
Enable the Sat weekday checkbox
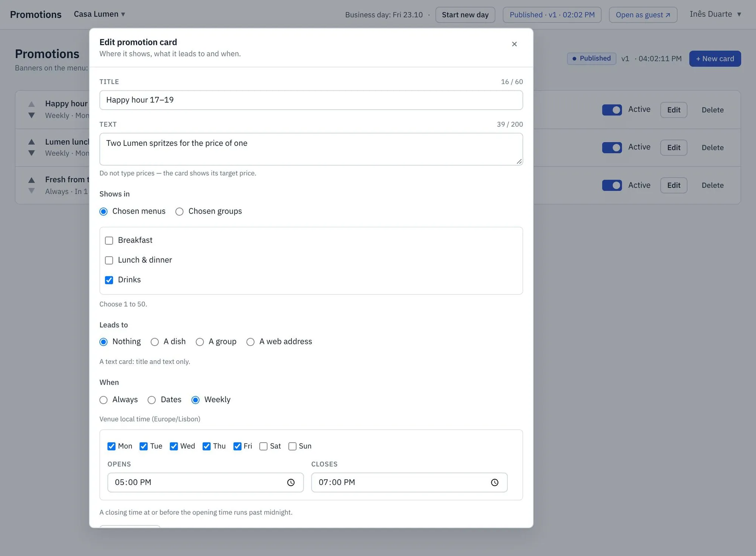point(263,446)
